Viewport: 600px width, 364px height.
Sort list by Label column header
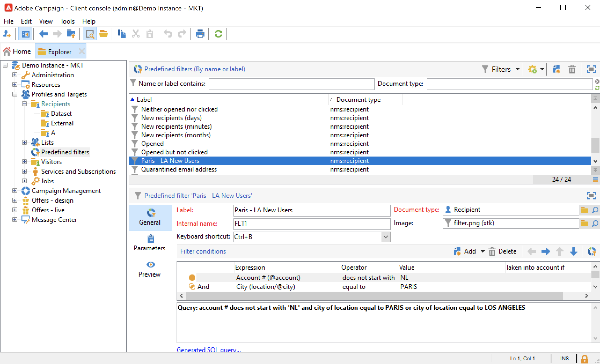coord(144,100)
